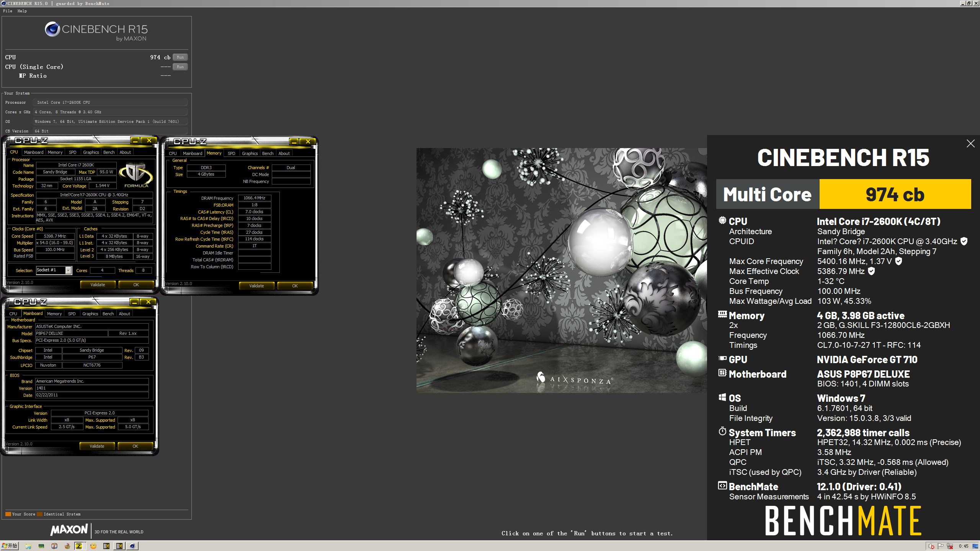Screen dimensions: 980x551
Task: Click the Core Speed value '5398.7 MHz'
Action: tap(55, 236)
